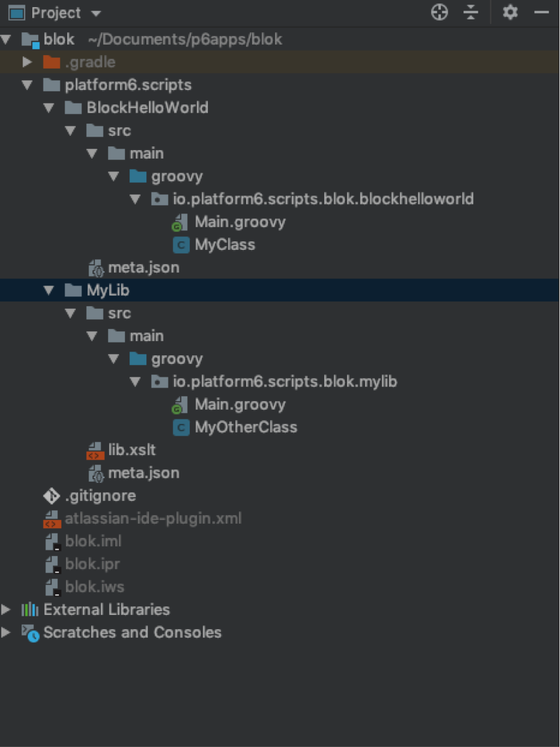Select the blok.iml file

click(93, 541)
